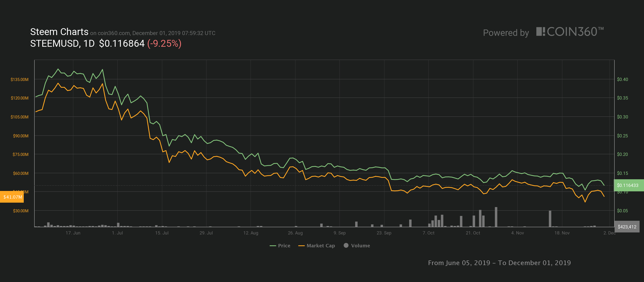
Task: Click the 17. Jun date label
Action: [x=73, y=233]
